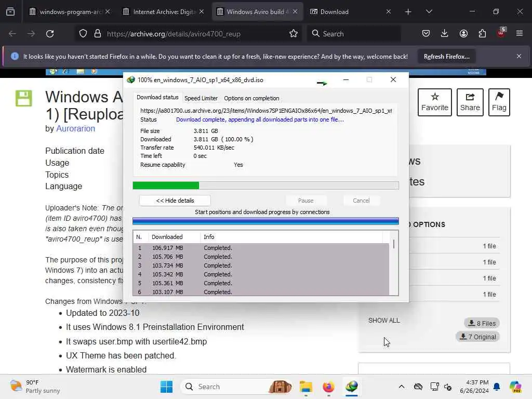Switch to the Download tab
The image size is (532, 399).
[351, 12]
